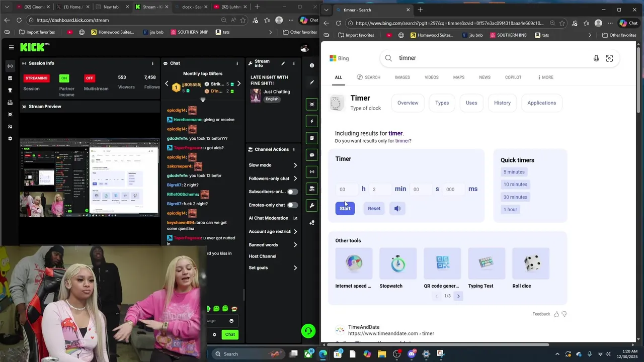Open chat settings gear next to Chat button
This screenshot has width=644, height=362.
coord(214,334)
